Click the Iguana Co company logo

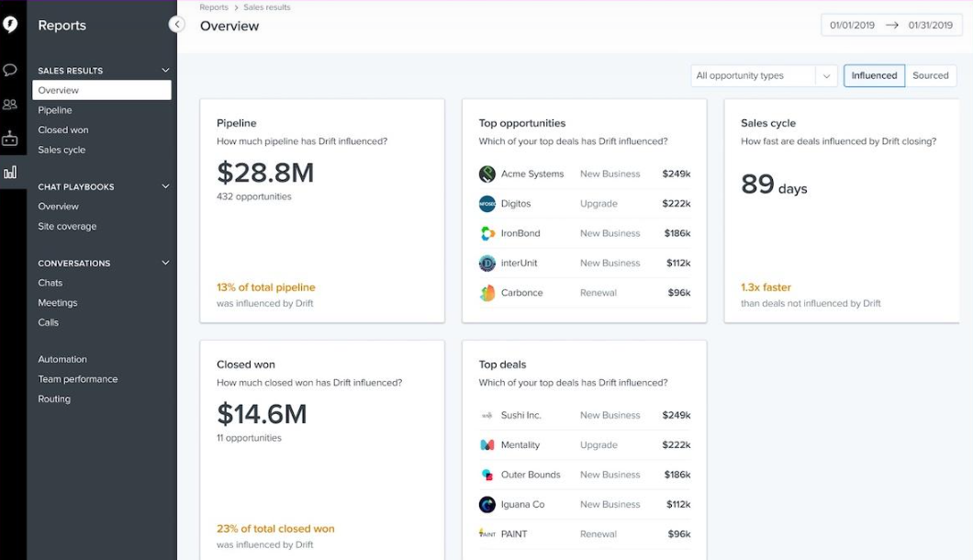click(x=487, y=504)
